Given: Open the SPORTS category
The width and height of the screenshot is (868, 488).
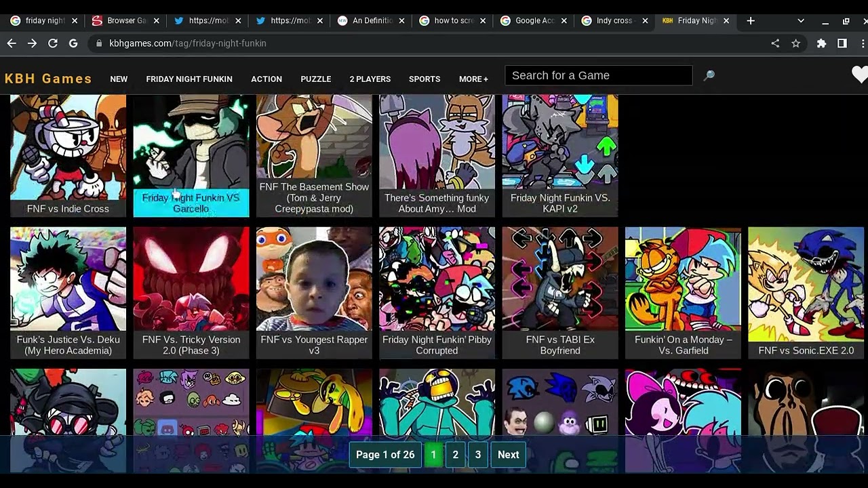Looking at the screenshot, I should (425, 79).
